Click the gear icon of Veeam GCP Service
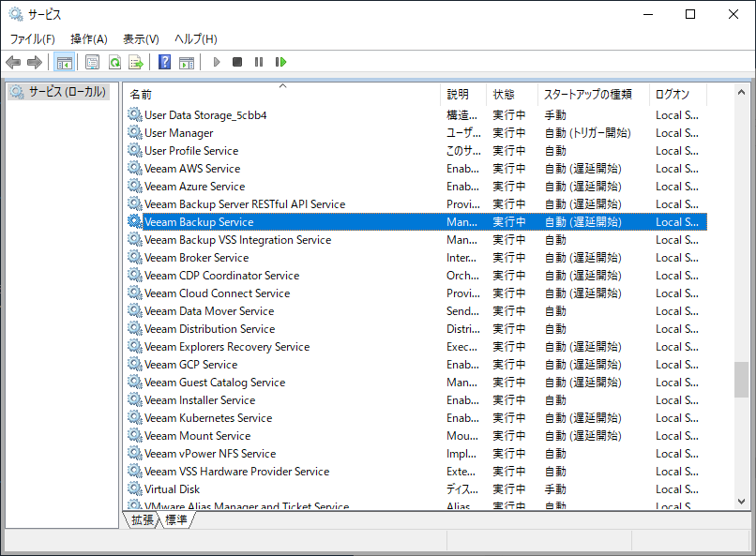Screen dimensions: 756x556 134,364
